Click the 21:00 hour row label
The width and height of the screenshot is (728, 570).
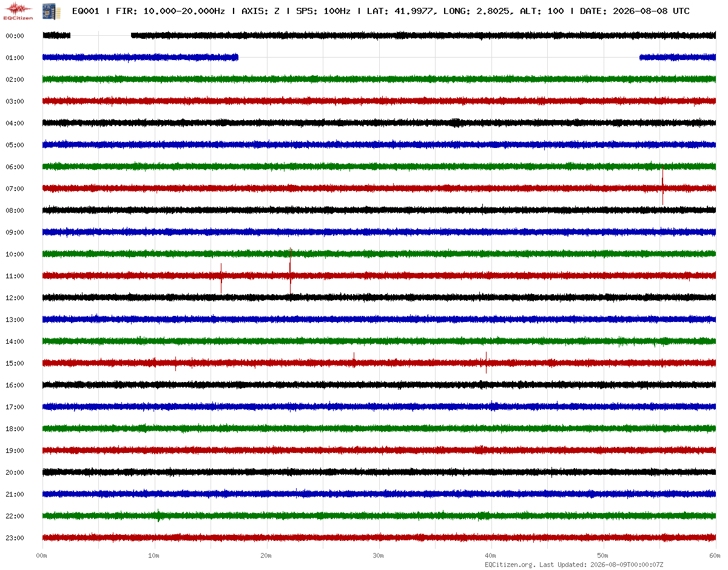pyautogui.click(x=15, y=494)
